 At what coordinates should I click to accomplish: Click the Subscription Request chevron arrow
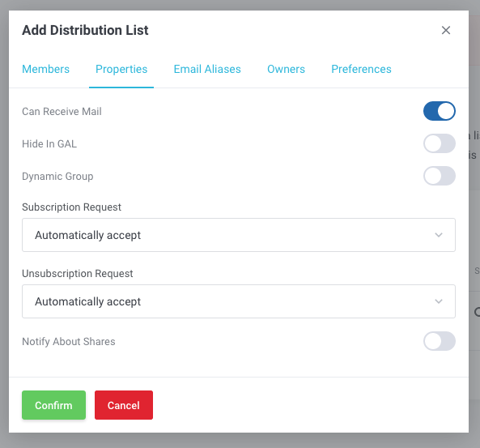pos(439,235)
